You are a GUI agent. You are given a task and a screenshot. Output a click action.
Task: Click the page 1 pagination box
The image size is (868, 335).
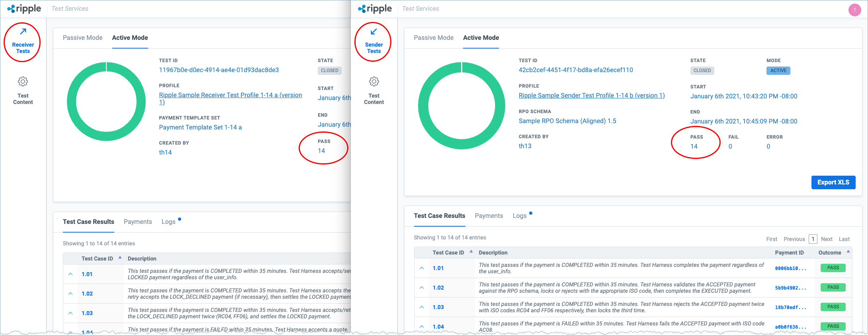[x=813, y=239]
